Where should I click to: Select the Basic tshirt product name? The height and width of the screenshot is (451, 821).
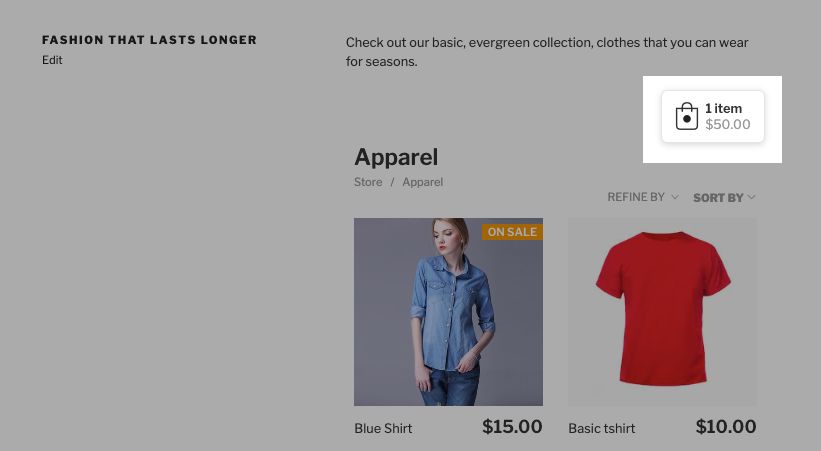[602, 428]
